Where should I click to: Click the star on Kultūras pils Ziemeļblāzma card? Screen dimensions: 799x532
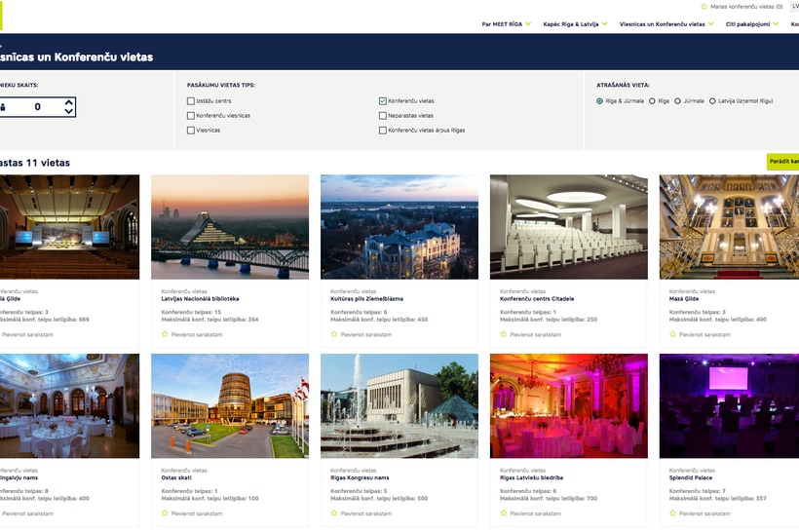click(334, 334)
